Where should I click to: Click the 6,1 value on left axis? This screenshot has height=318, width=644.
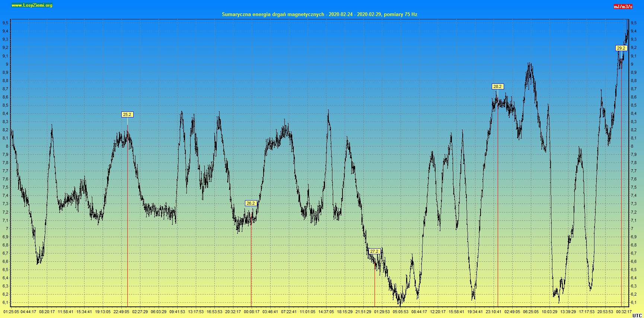coord(5,302)
